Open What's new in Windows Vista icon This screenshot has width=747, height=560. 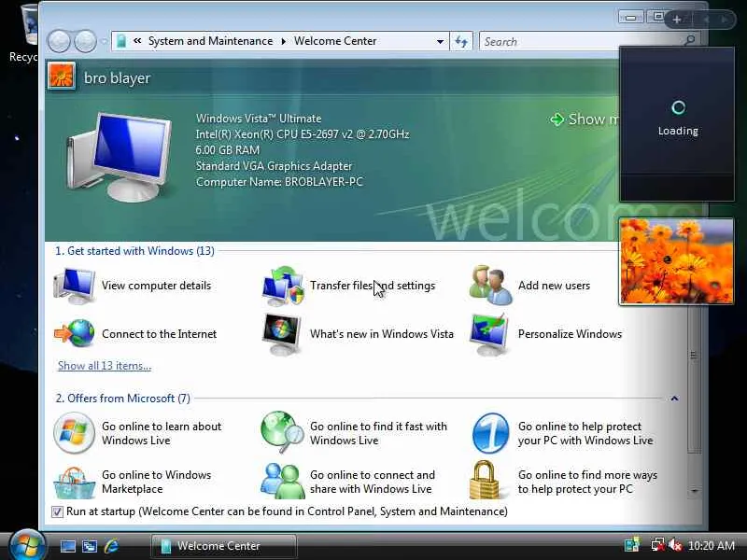click(282, 334)
